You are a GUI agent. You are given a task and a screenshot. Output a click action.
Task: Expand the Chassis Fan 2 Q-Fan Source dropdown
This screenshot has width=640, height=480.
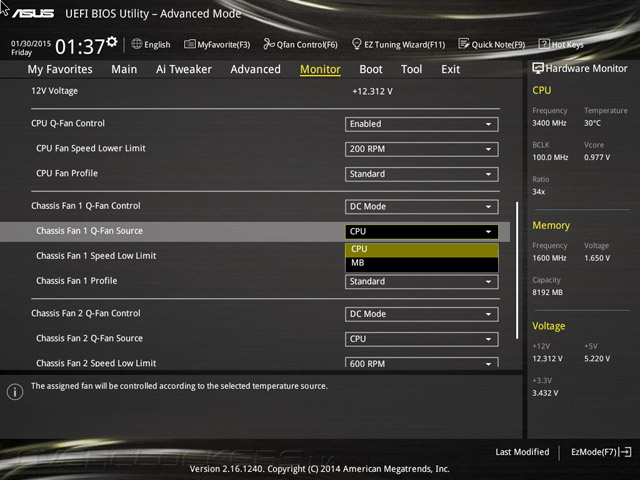[x=422, y=339]
